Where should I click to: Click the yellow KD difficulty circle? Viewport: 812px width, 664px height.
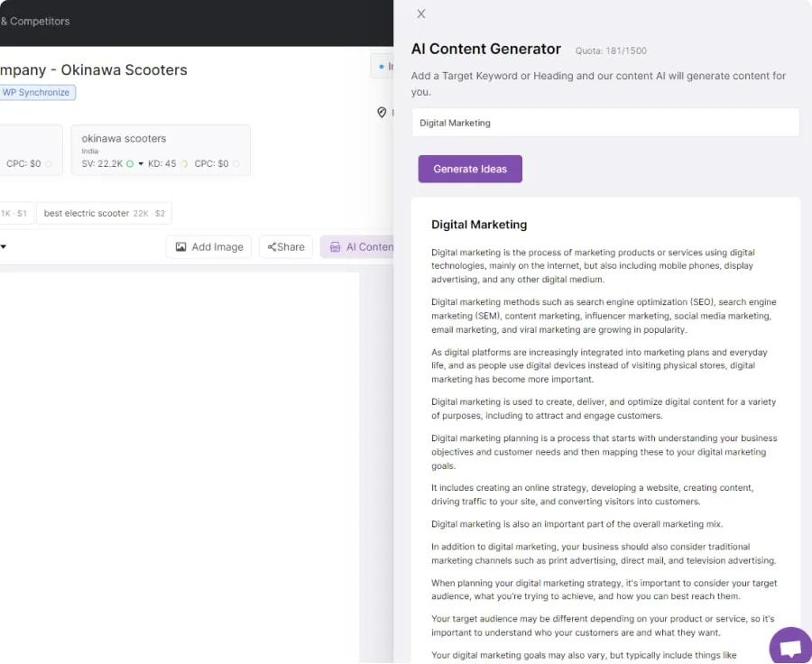[184, 164]
